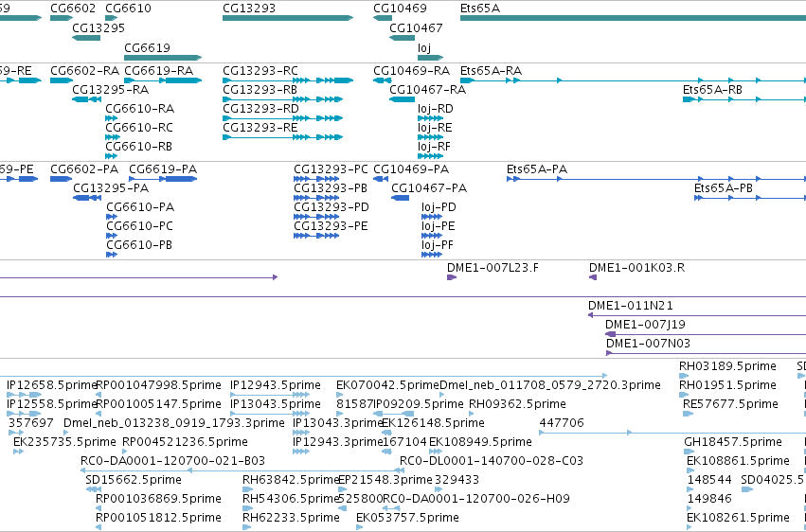806x532 pixels.
Task: Click transcript CG13295-RA label
Action: [111, 89]
